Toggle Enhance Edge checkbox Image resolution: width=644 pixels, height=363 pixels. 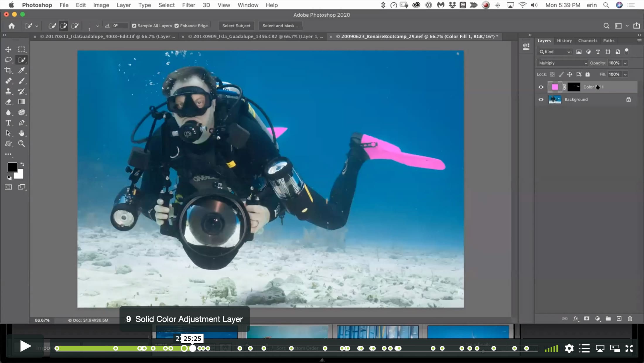[x=177, y=26]
